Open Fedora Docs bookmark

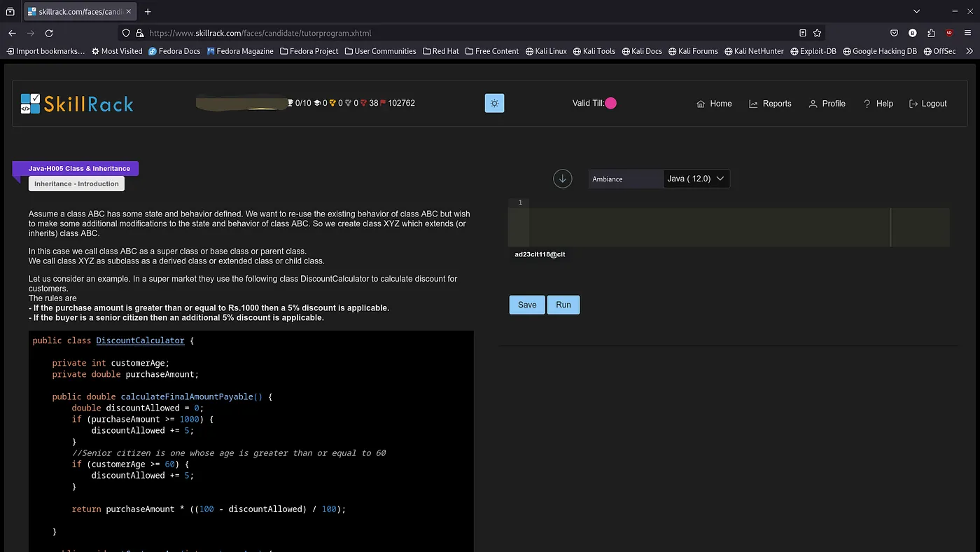(x=174, y=51)
